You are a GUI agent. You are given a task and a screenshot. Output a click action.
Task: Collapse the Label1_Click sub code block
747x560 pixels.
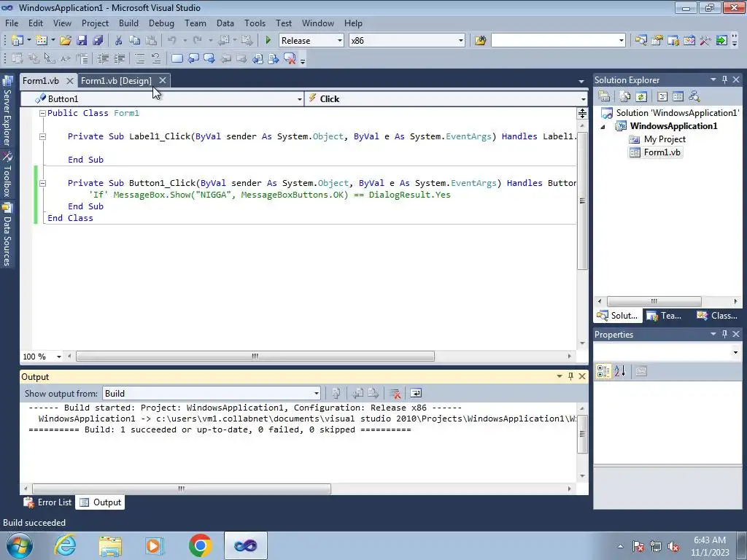42,136
